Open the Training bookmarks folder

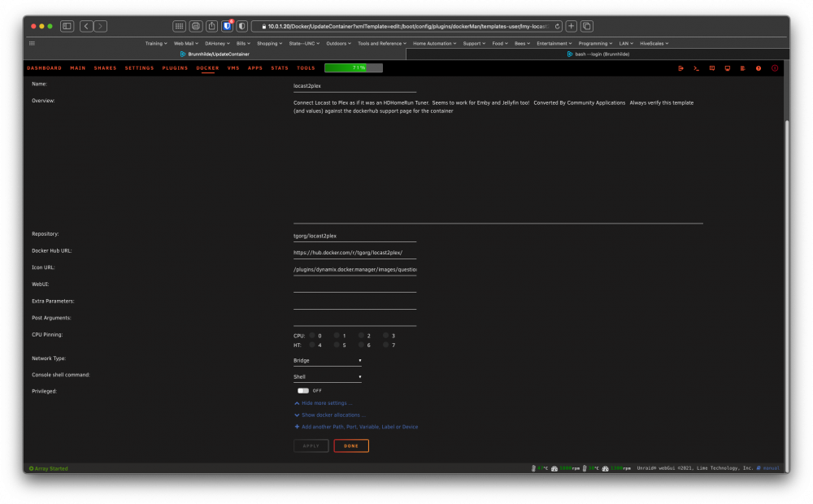(156, 44)
